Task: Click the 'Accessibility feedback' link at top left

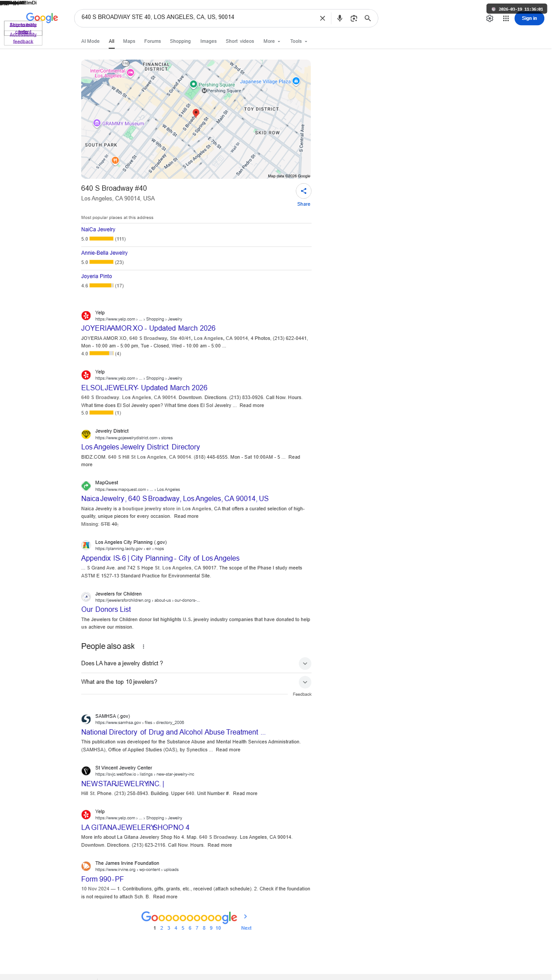Action: click(23, 38)
